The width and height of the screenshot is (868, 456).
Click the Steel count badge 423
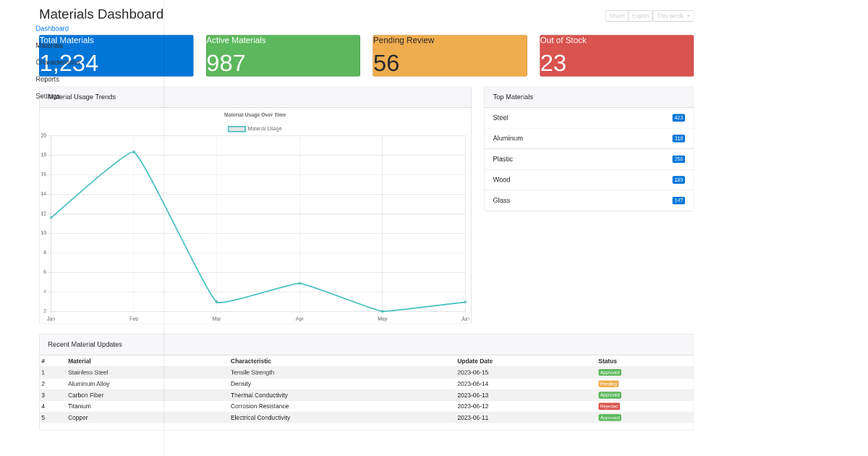coord(678,117)
